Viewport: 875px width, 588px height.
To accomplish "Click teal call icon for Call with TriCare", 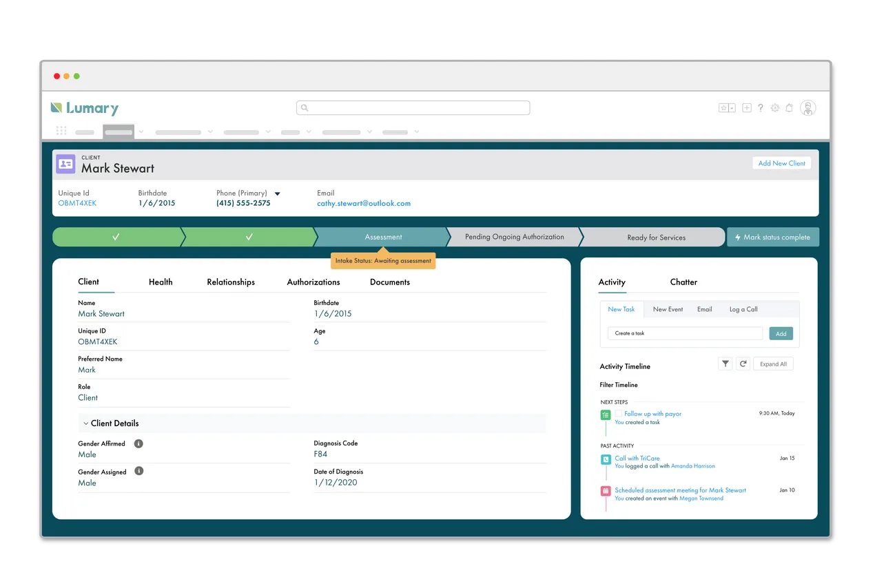I will point(606,459).
